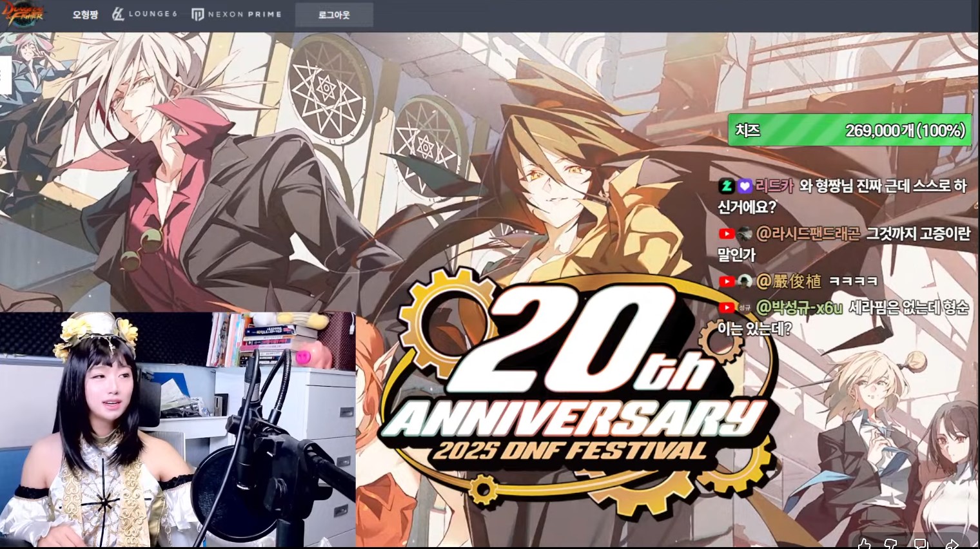Click the share arrow icon
The image size is (980, 549).
[x=951, y=544]
